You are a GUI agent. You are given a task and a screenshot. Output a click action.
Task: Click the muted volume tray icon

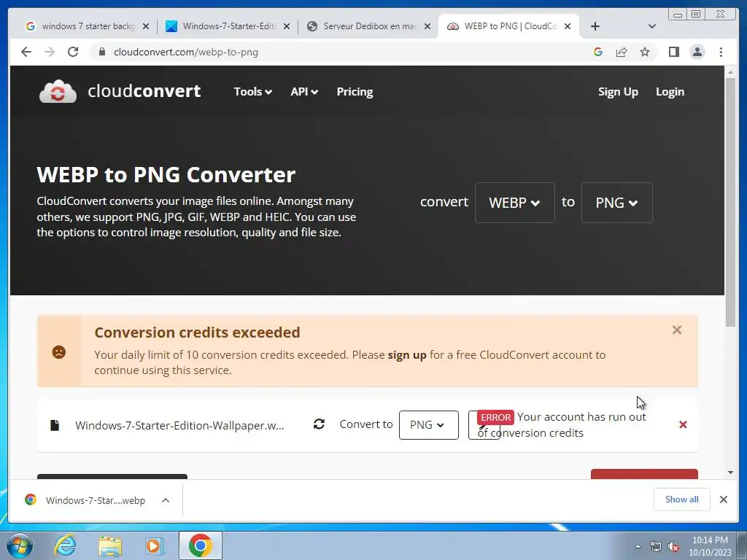[673, 547]
